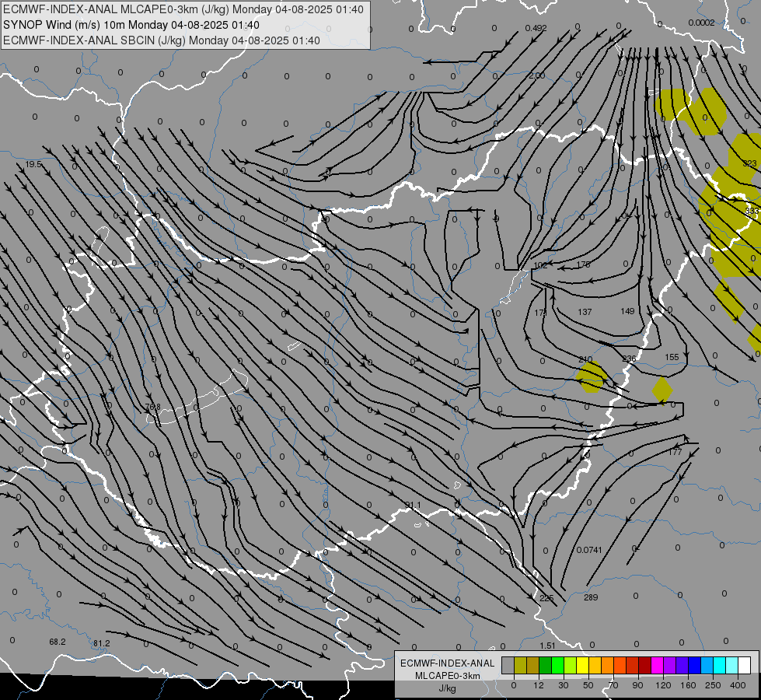The height and width of the screenshot is (700, 761).
Task: Click the pure blue legend swatch
Action: point(695,665)
